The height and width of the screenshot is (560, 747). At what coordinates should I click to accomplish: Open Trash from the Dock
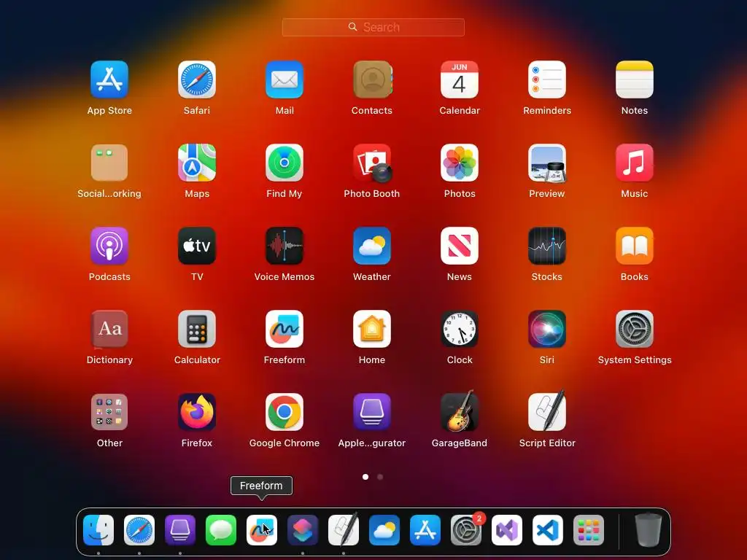pyautogui.click(x=649, y=529)
